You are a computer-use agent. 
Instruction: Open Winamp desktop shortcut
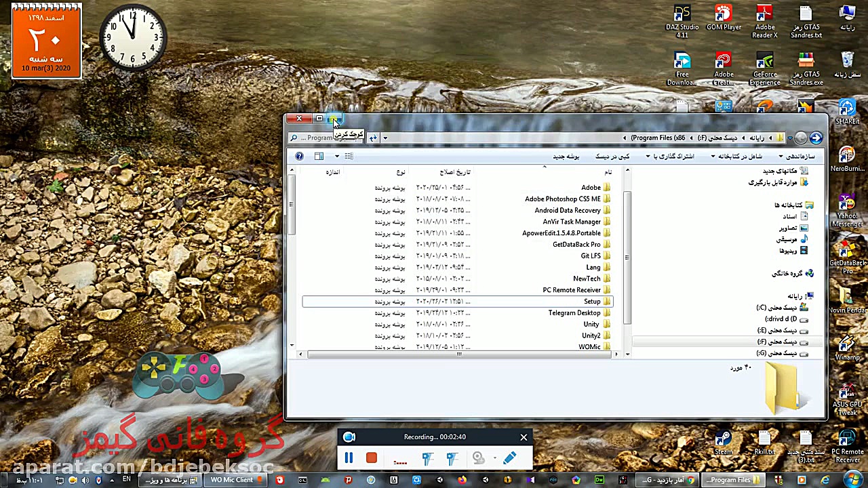pos(847,348)
